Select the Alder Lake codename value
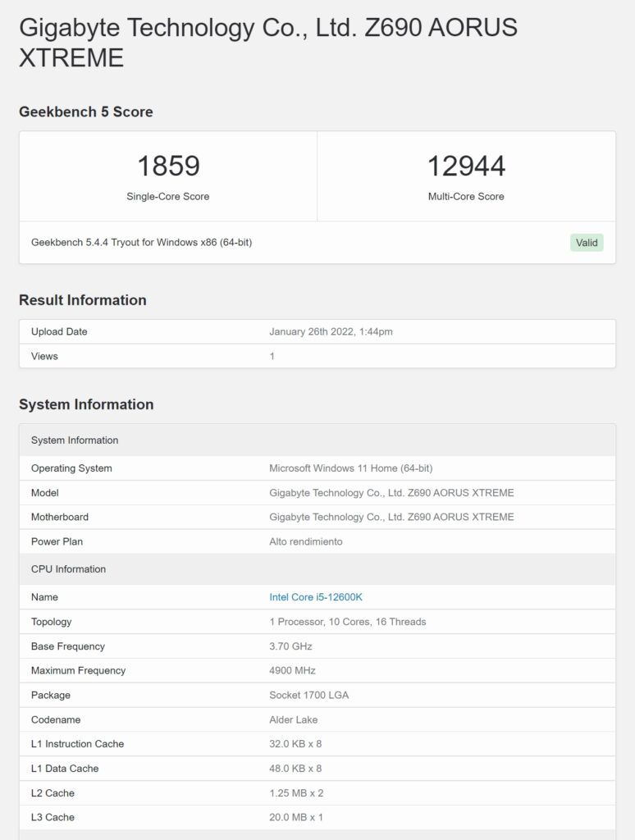 [x=293, y=719]
